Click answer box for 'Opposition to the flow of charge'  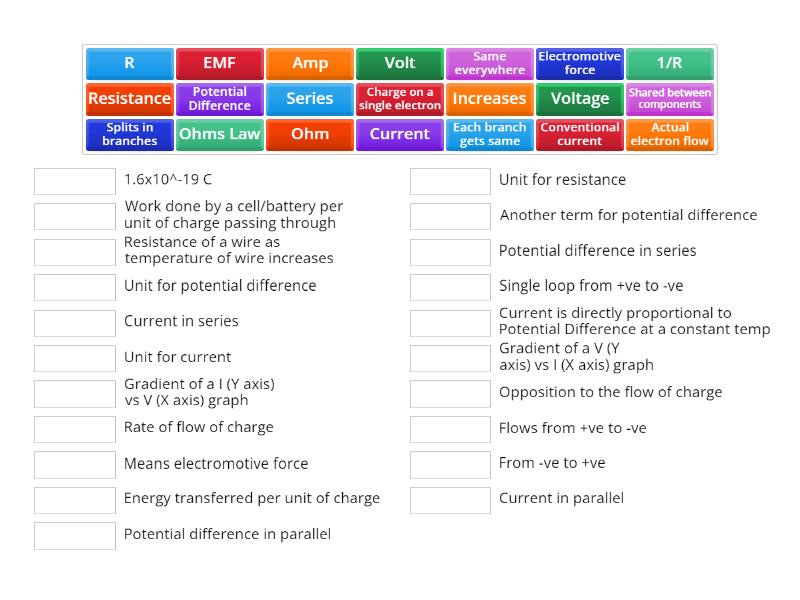[450, 394]
